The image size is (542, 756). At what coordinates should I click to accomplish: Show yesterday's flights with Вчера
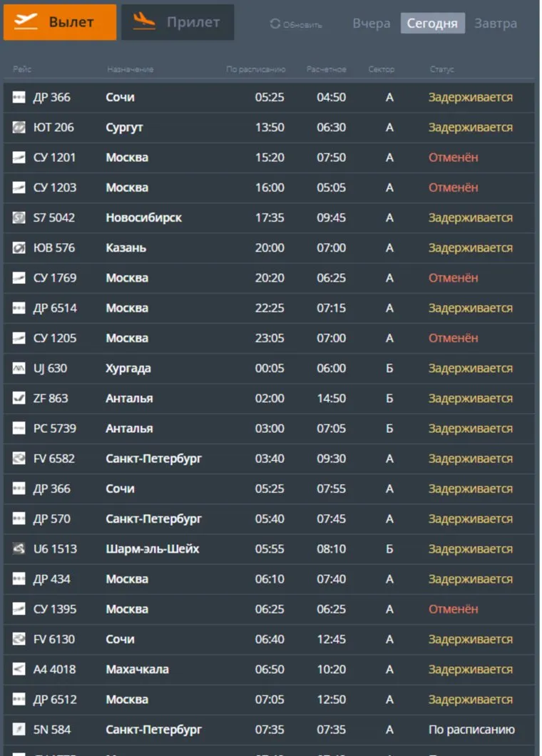point(372,24)
